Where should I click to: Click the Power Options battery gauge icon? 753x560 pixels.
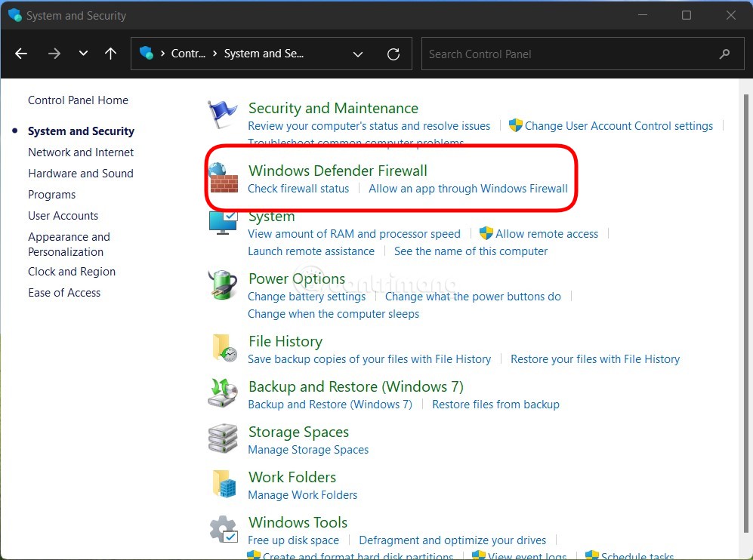point(222,285)
